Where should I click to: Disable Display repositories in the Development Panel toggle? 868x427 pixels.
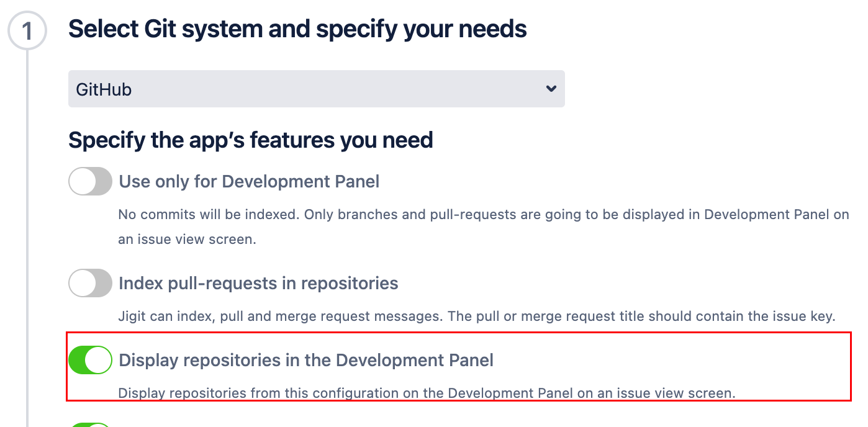pos(90,361)
